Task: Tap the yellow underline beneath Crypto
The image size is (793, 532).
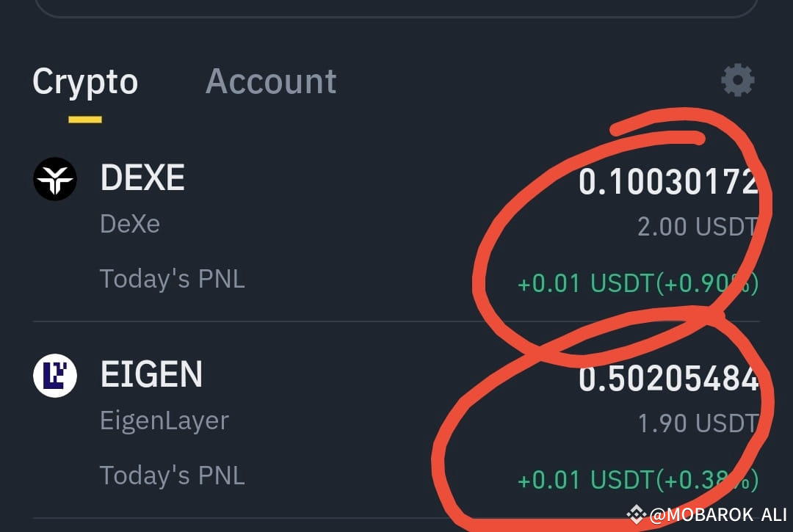Action: click(x=85, y=120)
